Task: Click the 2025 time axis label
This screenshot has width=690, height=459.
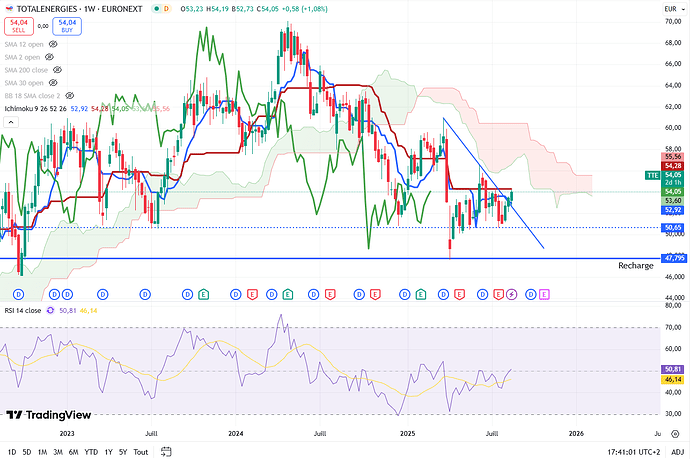Action: (x=407, y=433)
